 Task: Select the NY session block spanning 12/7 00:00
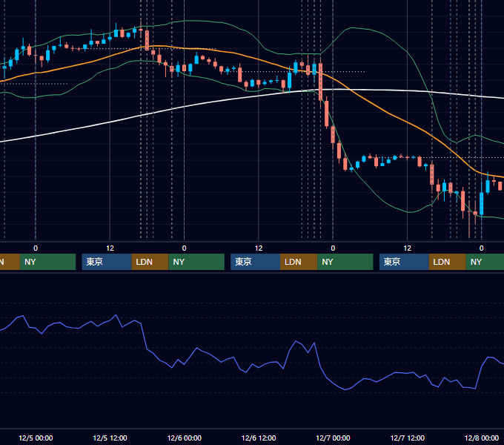345,262
